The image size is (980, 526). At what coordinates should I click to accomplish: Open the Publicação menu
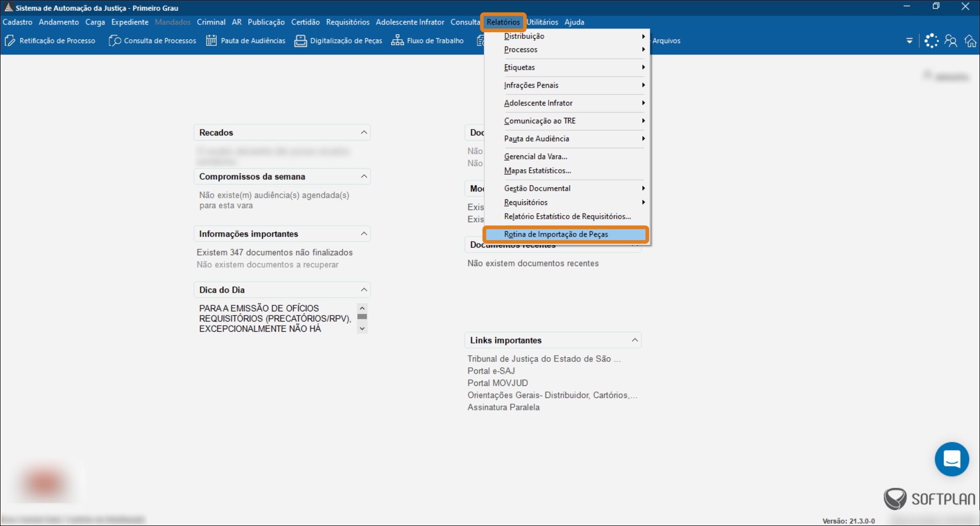[266, 22]
